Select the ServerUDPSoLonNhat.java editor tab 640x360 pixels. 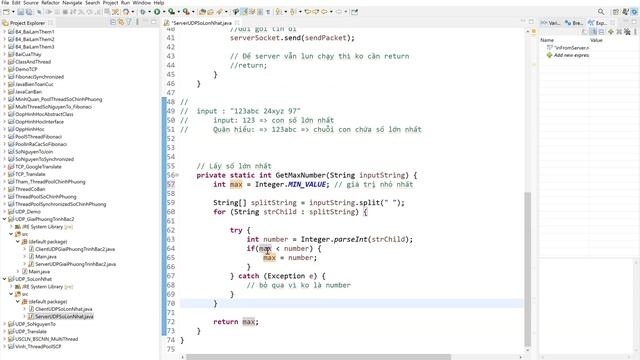pos(201,23)
